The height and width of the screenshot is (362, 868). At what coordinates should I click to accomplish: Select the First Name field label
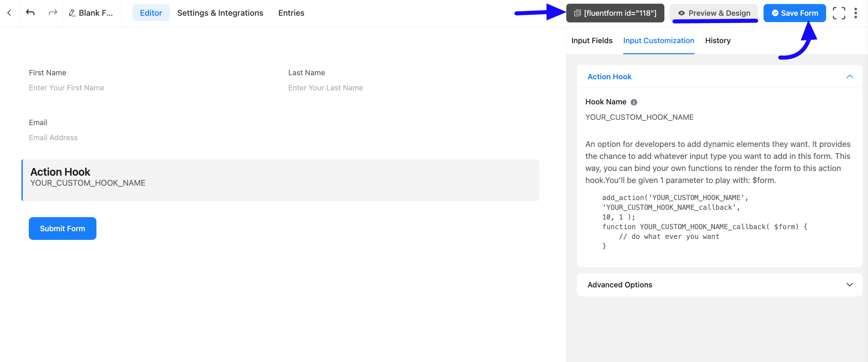point(48,73)
